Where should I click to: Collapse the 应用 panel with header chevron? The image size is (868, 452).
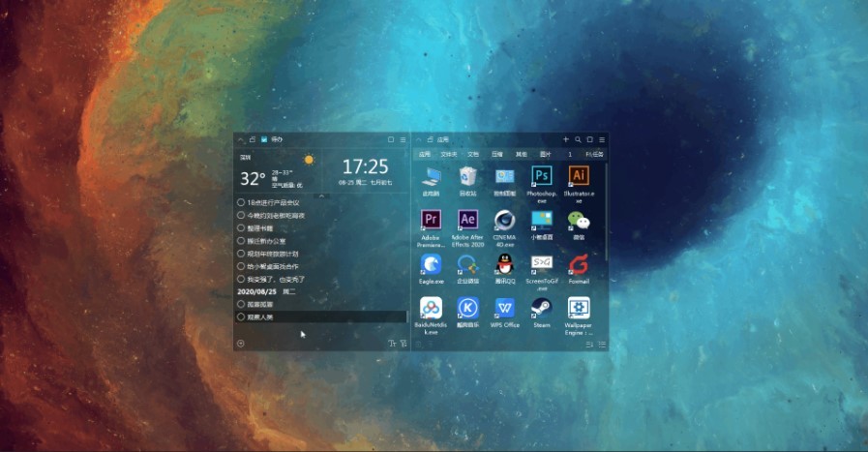(419, 139)
